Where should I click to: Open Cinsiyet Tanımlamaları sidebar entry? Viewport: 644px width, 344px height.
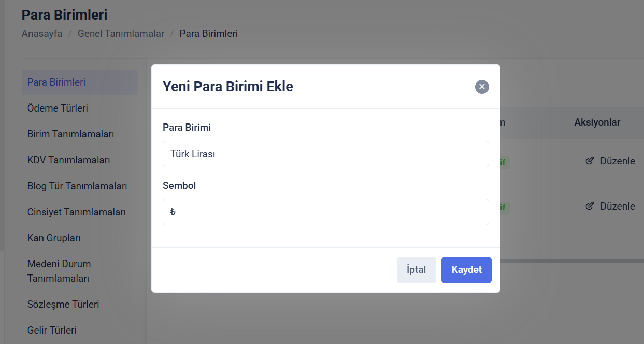tap(76, 212)
